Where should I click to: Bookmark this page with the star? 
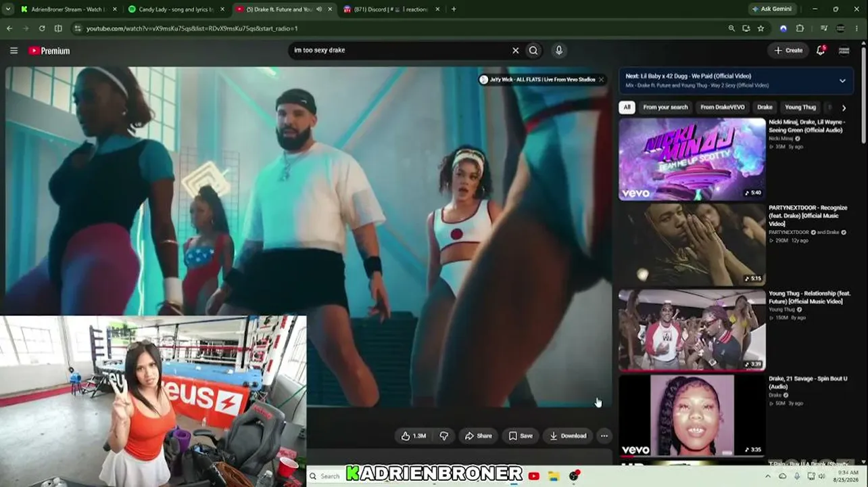[x=761, y=28]
